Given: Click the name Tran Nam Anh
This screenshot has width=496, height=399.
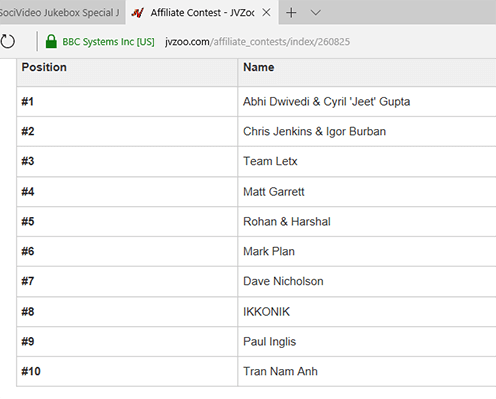Looking at the screenshot, I should pyautogui.click(x=280, y=371).
